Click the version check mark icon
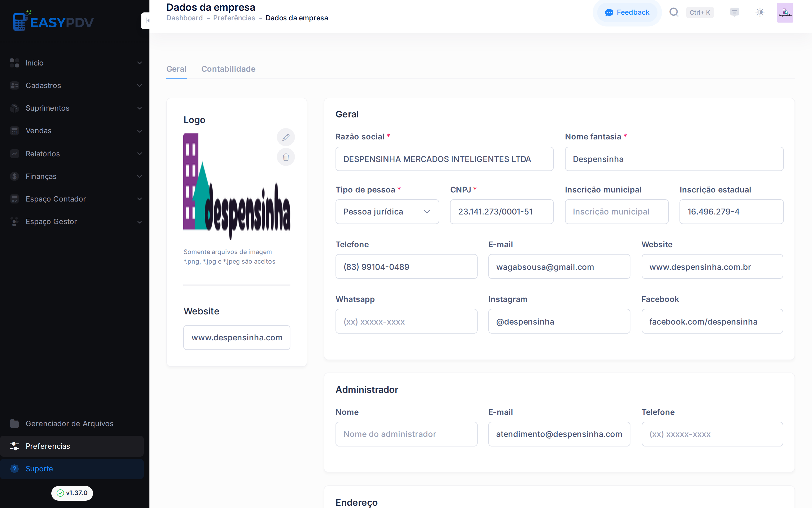Screen dimensions: 812x508 pos(60,493)
